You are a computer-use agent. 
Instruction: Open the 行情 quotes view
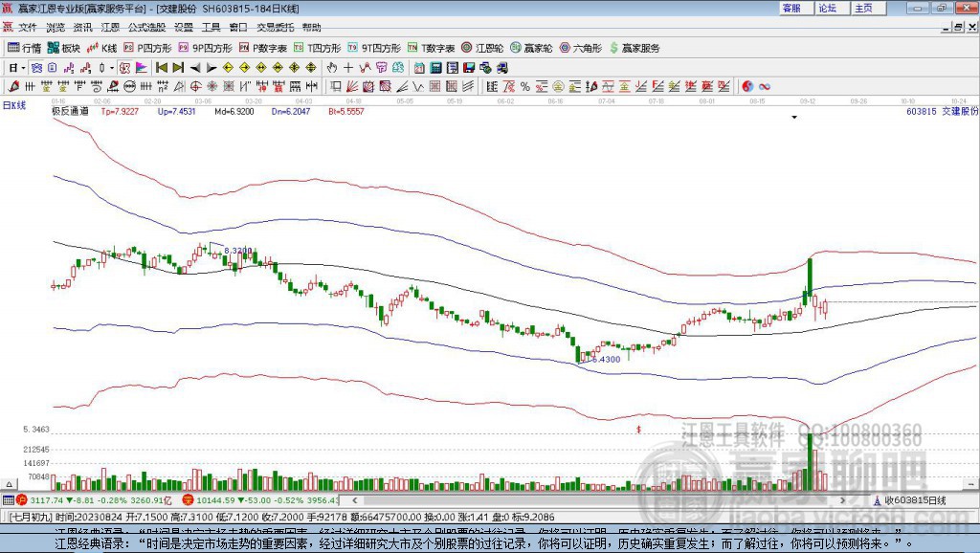click(x=24, y=48)
